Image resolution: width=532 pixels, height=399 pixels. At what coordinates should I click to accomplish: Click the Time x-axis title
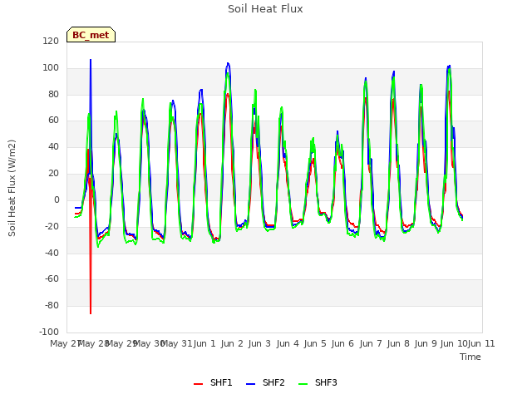470,357
